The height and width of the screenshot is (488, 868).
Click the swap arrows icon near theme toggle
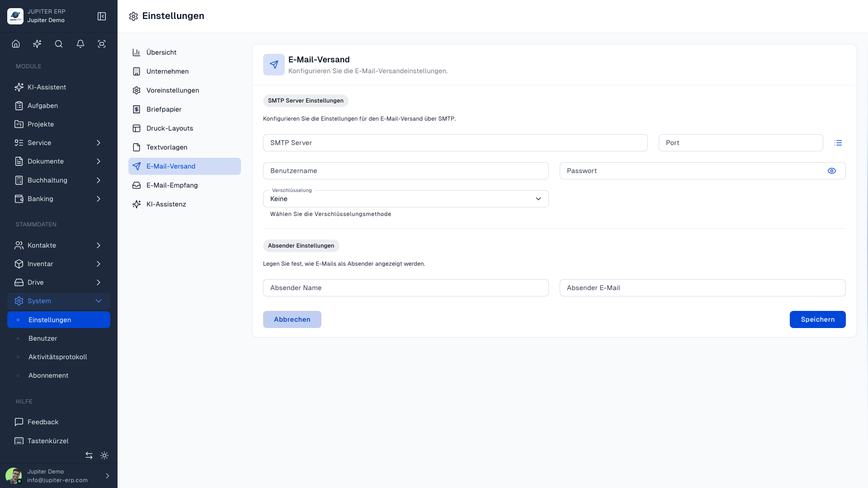(89, 455)
